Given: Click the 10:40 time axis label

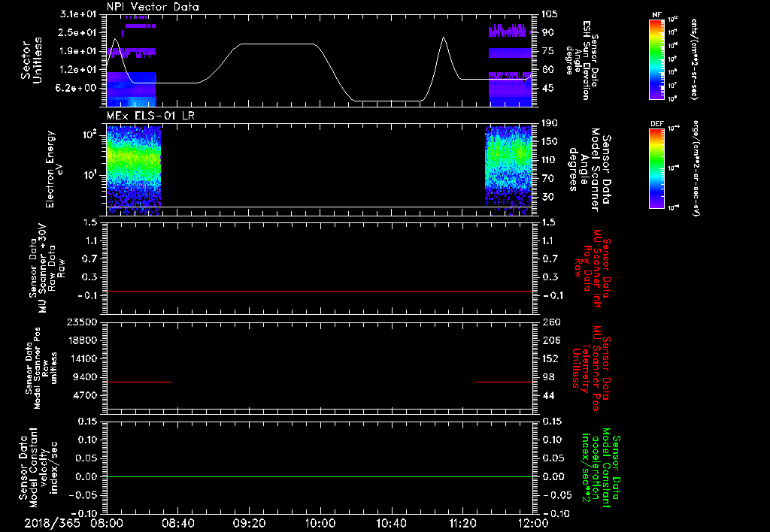Looking at the screenshot, I should [x=391, y=523].
